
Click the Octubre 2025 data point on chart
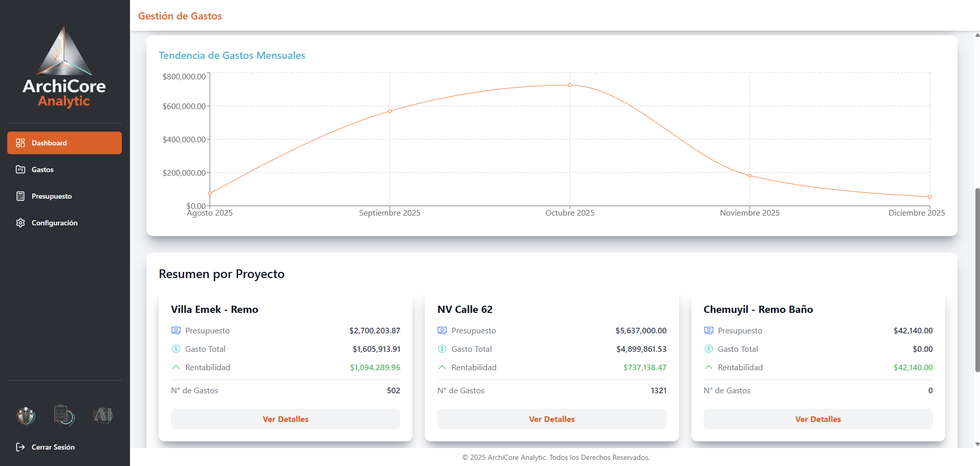570,85
